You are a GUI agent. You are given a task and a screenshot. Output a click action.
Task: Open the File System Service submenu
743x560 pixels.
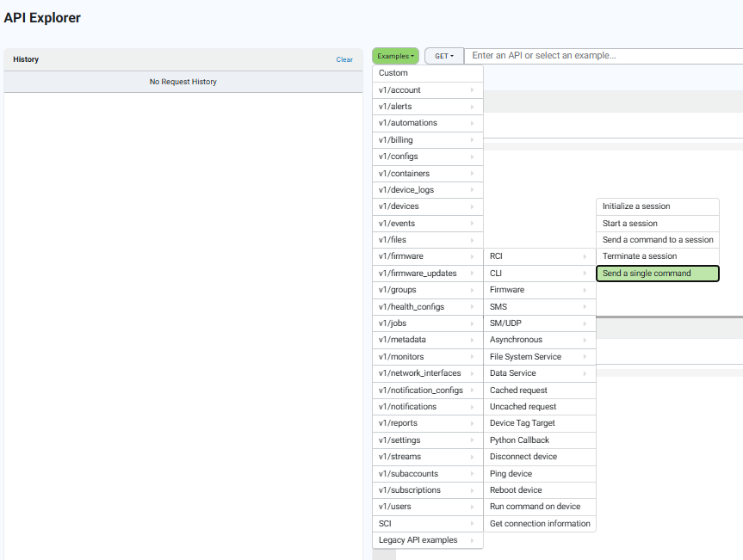point(540,356)
